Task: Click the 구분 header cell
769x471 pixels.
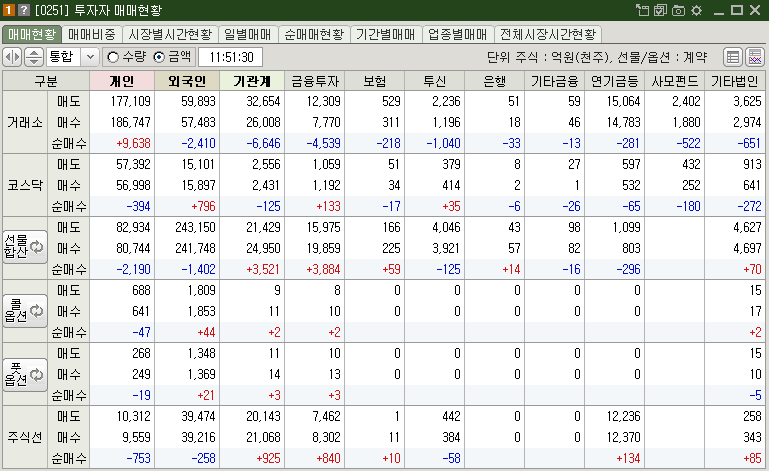Action: (x=46, y=81)
